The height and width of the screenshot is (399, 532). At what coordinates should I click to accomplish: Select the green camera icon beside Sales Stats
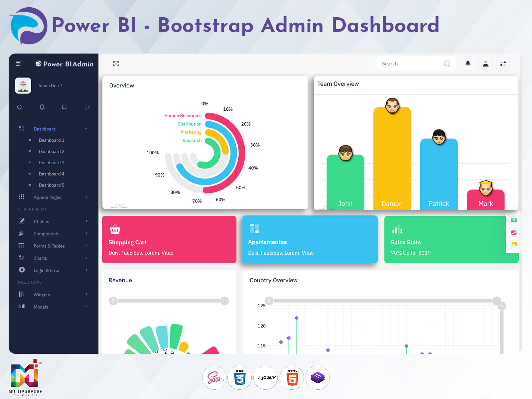pyautogui.click(x=514, y=220)
